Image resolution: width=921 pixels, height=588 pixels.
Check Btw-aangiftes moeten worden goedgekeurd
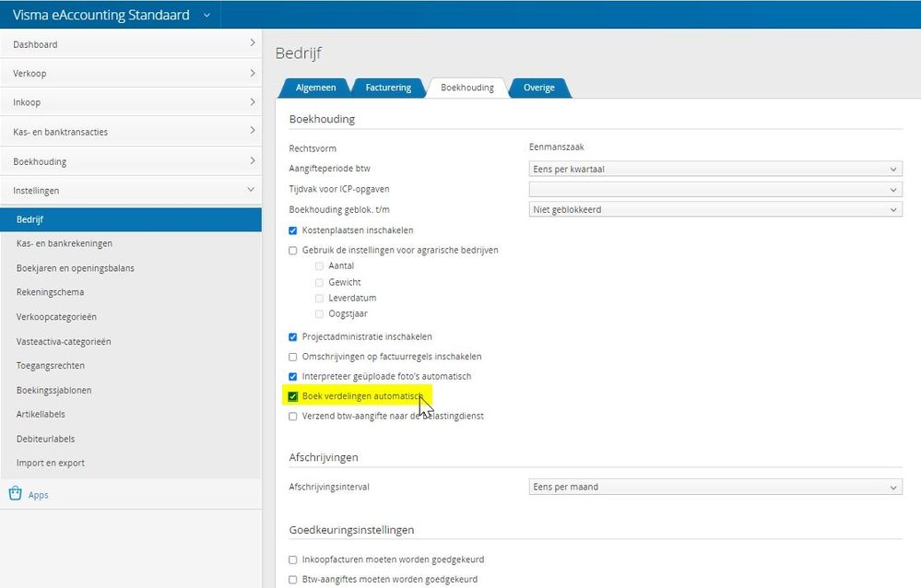pyautogui.click(x=292, y=580)
